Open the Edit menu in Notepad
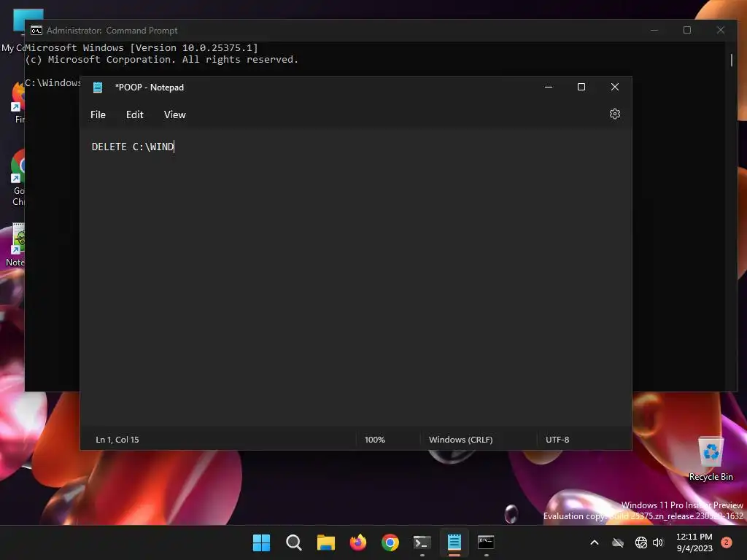Viewport: 747px width, 560px height. pos(134,114)
